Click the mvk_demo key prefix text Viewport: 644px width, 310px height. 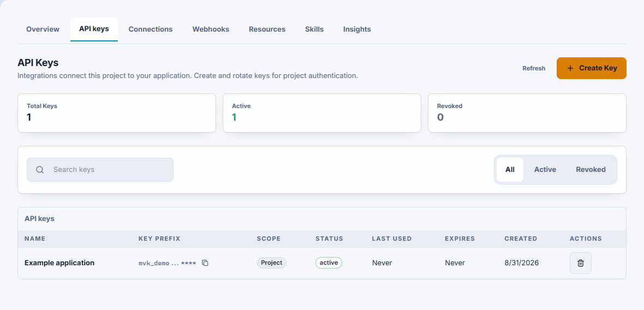(x=167, y=263)
